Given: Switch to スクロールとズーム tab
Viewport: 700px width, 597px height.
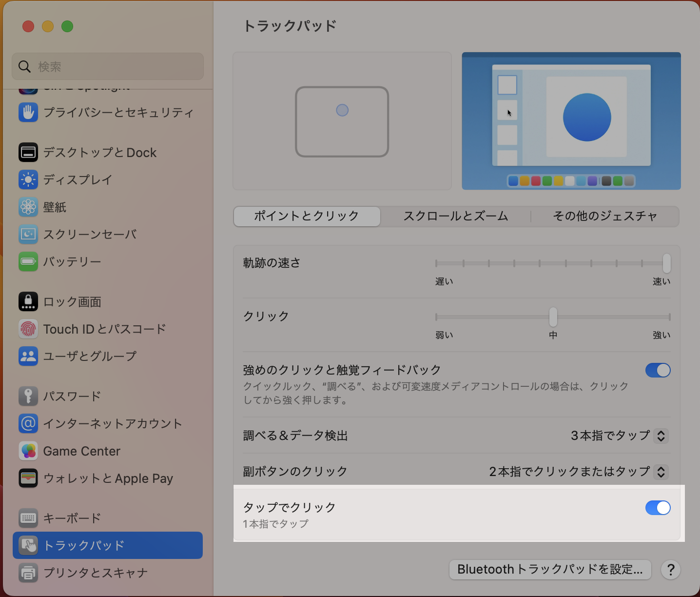Looking at the screenshot, I should coord(455,216).
